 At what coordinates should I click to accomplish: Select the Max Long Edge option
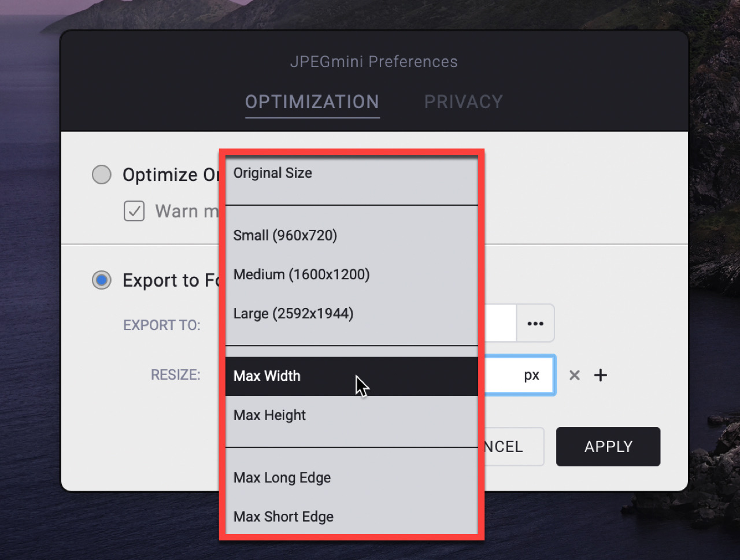(x=351, y=478)
